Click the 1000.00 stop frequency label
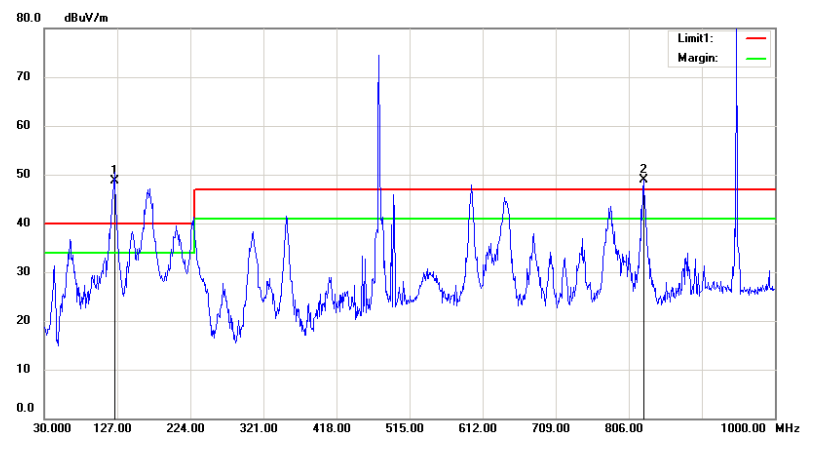Image resolution: width=813 pixels, height=459 pixels. click(743, 428)
